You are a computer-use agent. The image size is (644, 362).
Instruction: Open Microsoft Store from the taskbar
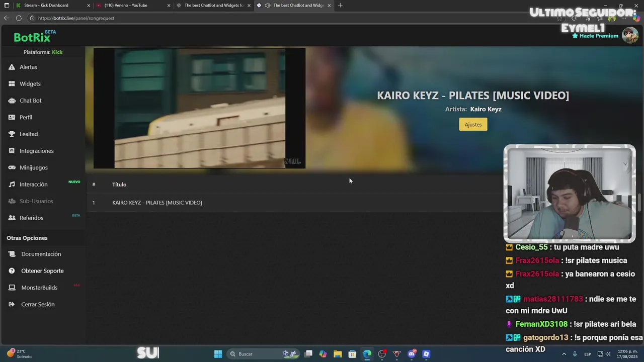352,354
